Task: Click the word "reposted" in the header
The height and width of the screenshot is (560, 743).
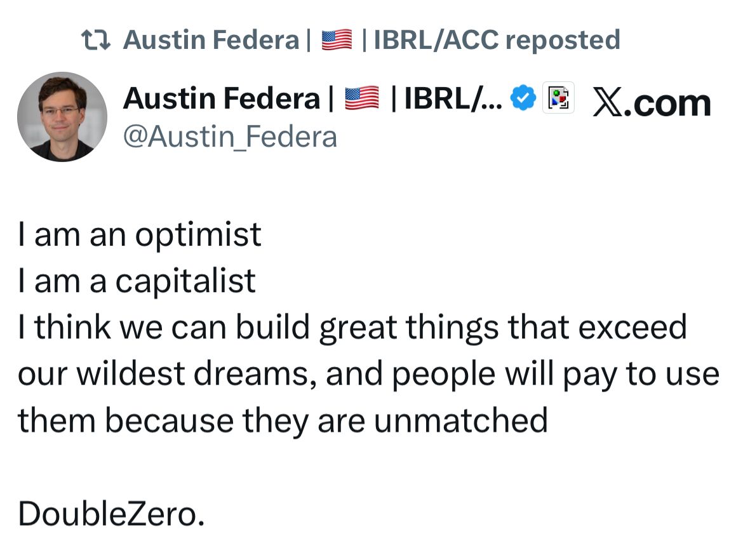Action: (x=563, y=40)
